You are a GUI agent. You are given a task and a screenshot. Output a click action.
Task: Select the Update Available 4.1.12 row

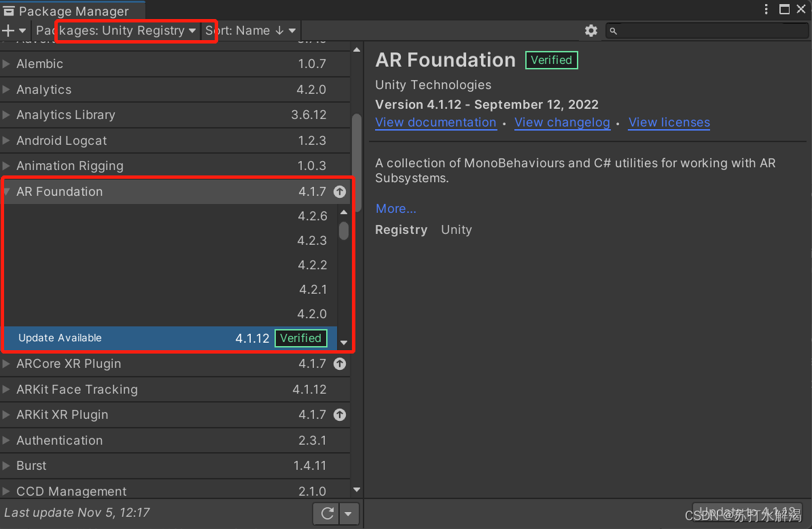pos(170,339)
